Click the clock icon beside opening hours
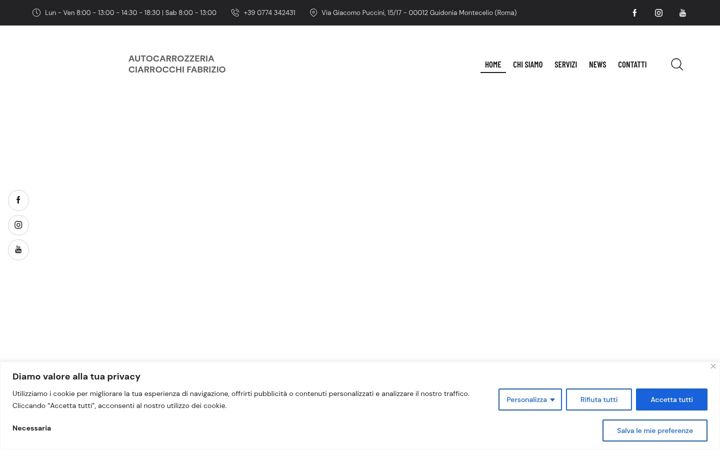720x450 pixels. 36,13
